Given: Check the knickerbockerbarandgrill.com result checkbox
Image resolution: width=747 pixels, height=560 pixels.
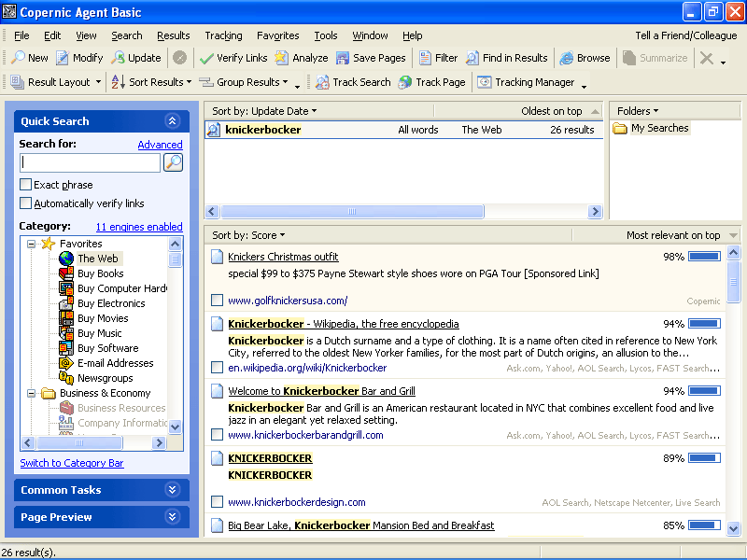Looking at the screenshot, I should [217, 434].
